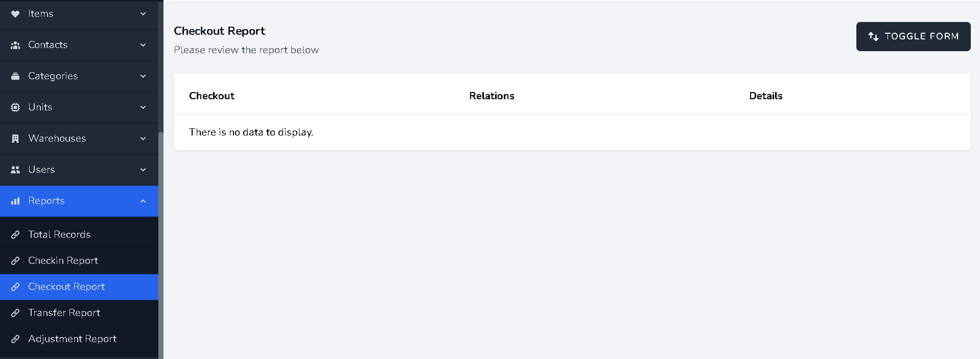Select the Contacts people icon
The width and height of the screenshot is (980, 359).
[x=15, y=45]
